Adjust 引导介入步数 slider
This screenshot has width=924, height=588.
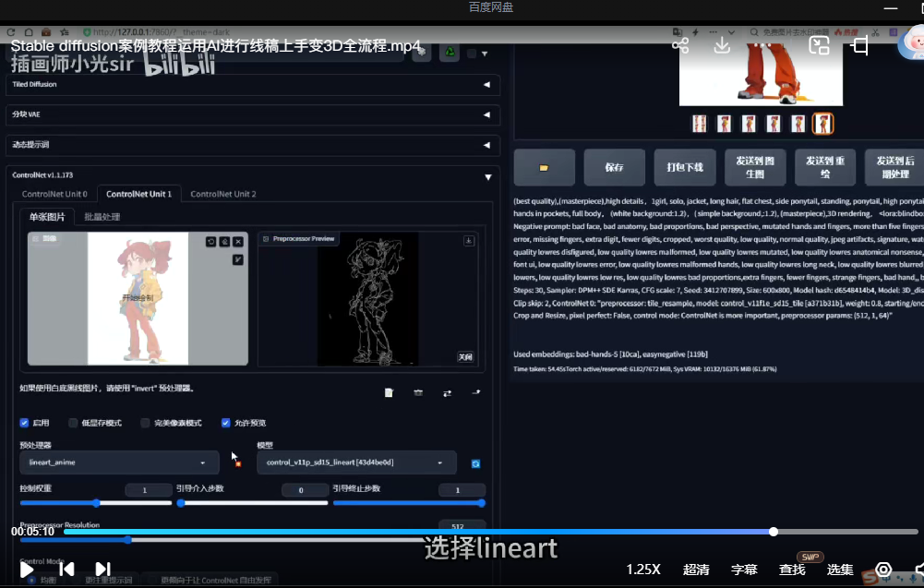pos(252,503)
